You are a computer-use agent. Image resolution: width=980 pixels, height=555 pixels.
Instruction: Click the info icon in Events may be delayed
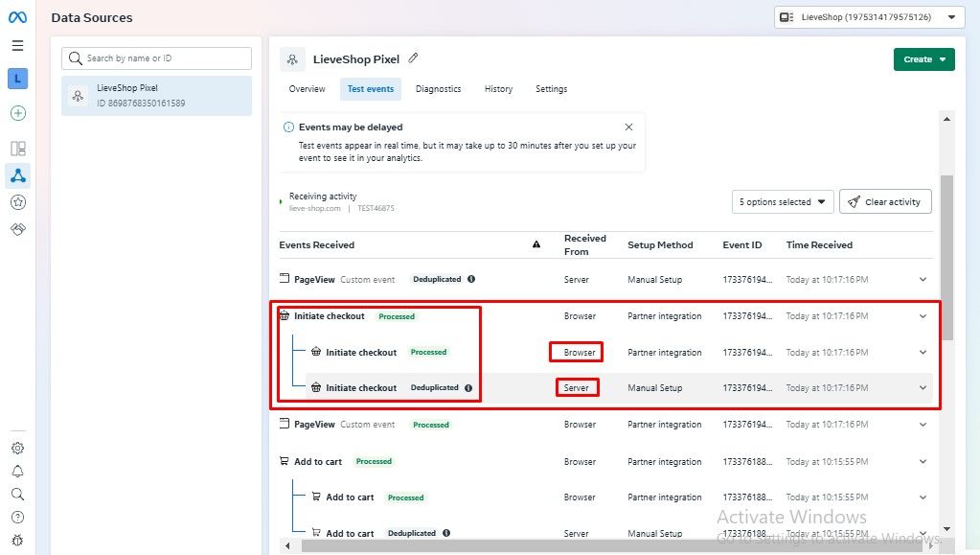coord(288,127)
